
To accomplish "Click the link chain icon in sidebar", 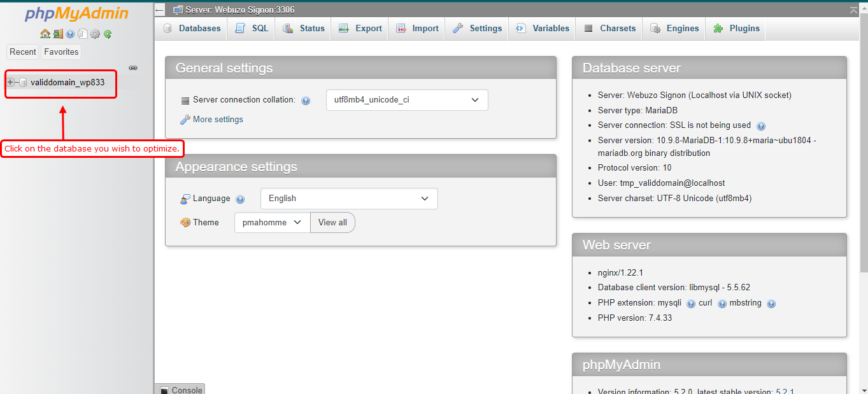I will coord(133,67).
